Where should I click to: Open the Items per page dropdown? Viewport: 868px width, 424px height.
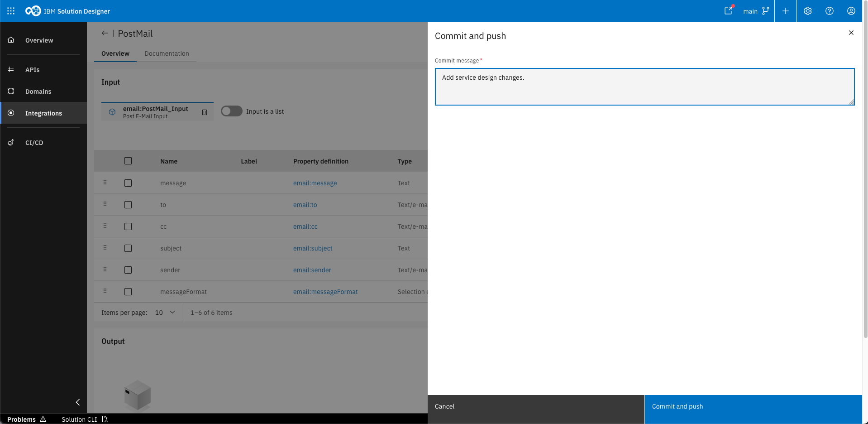click(164, 313)
